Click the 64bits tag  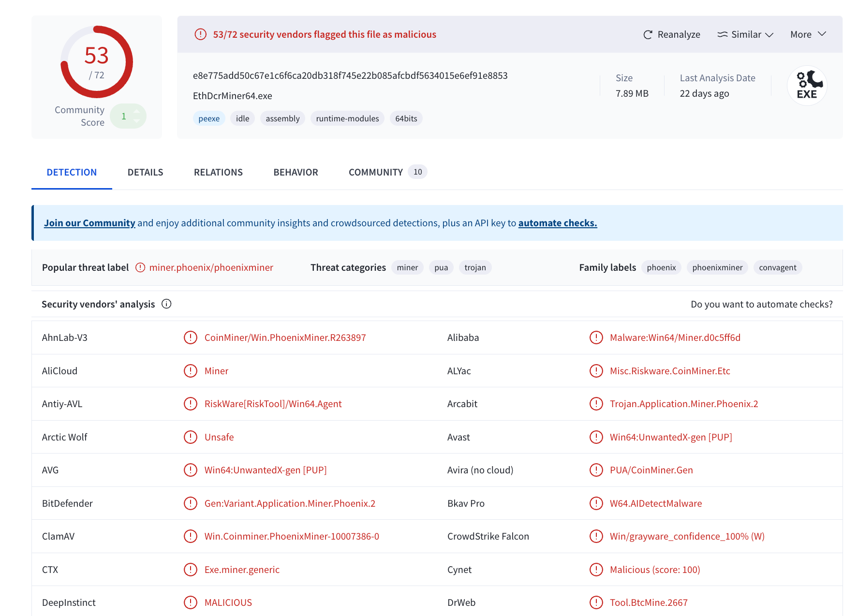point(406,118)
